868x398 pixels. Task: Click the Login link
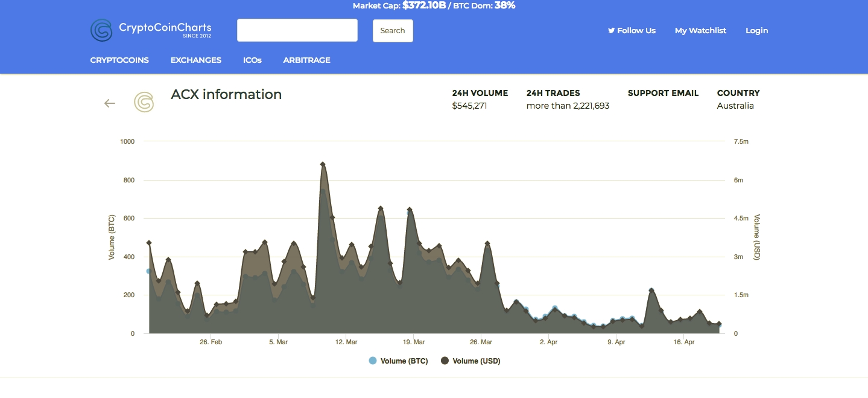[756, 31]
